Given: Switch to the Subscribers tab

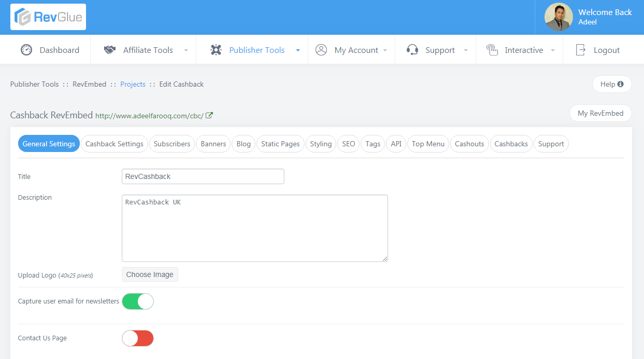Looking at the screenshot, I should pos(172,144).
